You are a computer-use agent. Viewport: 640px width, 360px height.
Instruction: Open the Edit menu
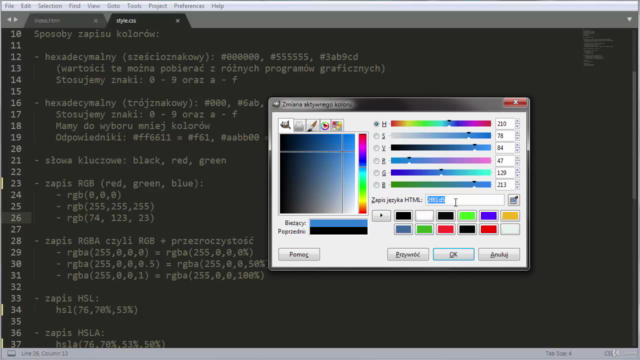[26, 6]
